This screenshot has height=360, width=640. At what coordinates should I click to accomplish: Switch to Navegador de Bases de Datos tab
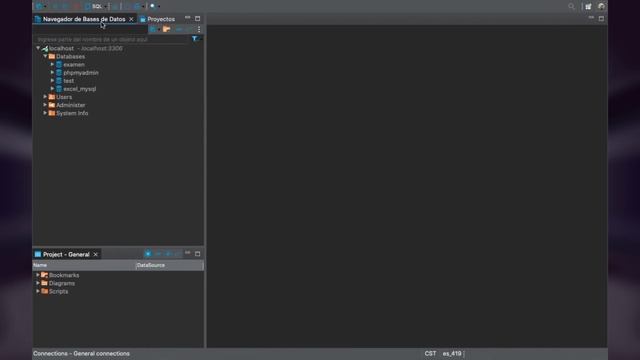(84, 19)
